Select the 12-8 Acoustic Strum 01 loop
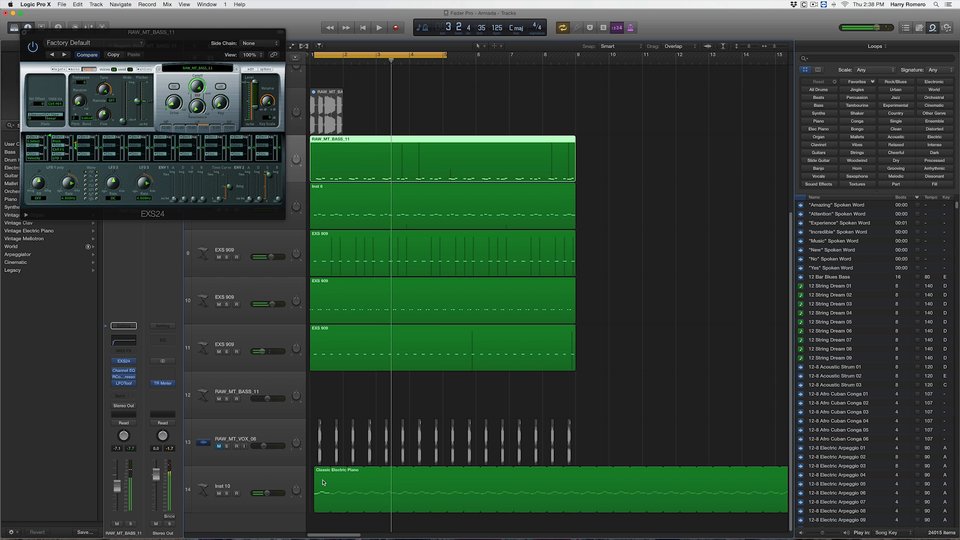Viewport: 960px width, 540px height. [876, 367]
